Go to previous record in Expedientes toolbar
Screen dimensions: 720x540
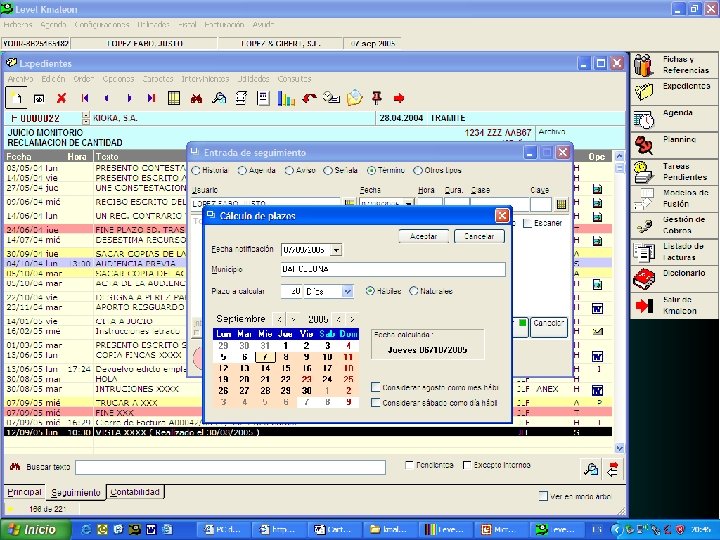coord(107,98)
